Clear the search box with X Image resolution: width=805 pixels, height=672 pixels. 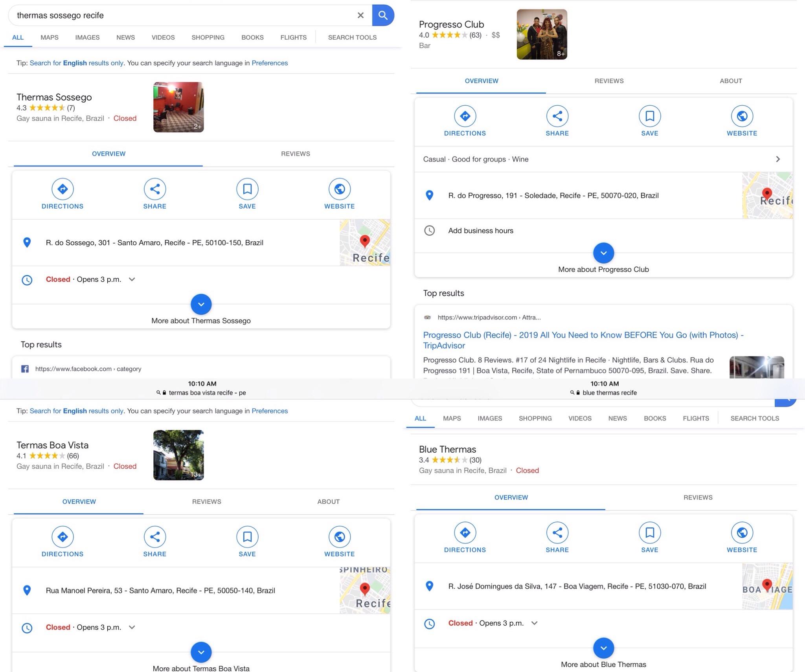click(360, 15)
